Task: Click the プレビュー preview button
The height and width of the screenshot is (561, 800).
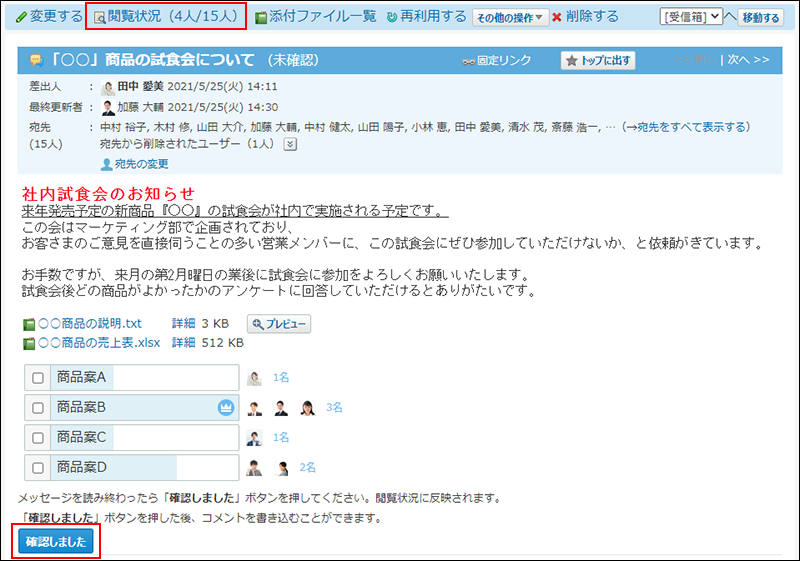Action: tap(279, 324)
